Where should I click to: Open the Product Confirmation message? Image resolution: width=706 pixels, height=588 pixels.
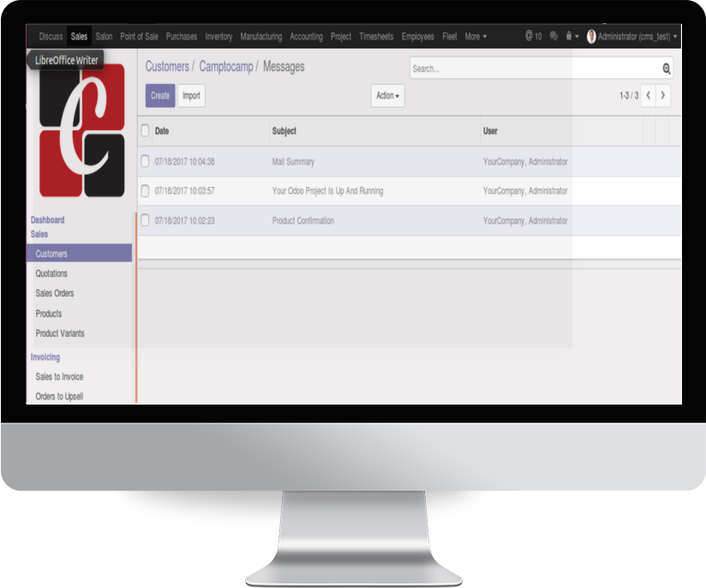(x=303, y=221)
